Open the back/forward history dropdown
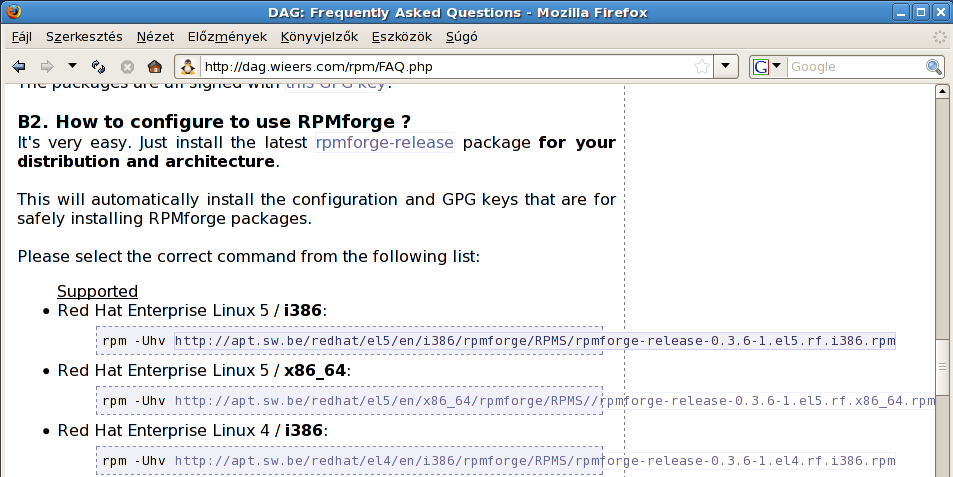Screen dimensions: 953x477 coord(72,67)
